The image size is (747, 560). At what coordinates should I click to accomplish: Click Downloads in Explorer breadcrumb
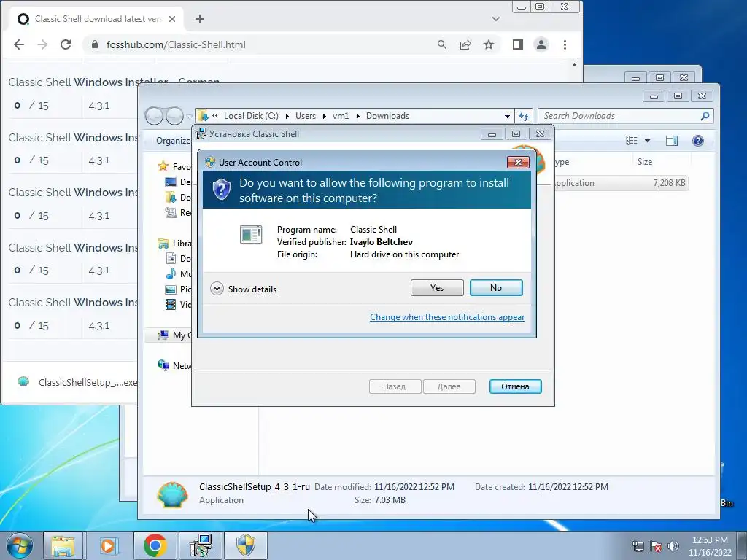point(387,116)
